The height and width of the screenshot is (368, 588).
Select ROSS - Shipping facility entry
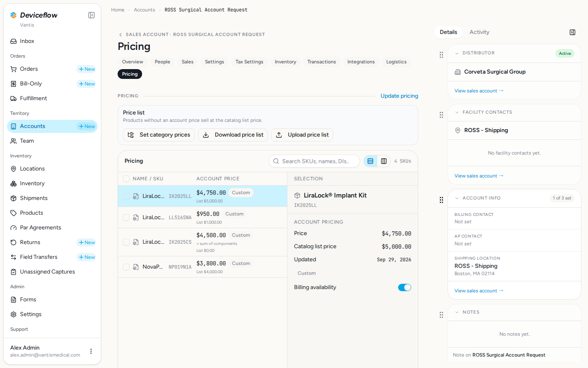click(486, 130)
